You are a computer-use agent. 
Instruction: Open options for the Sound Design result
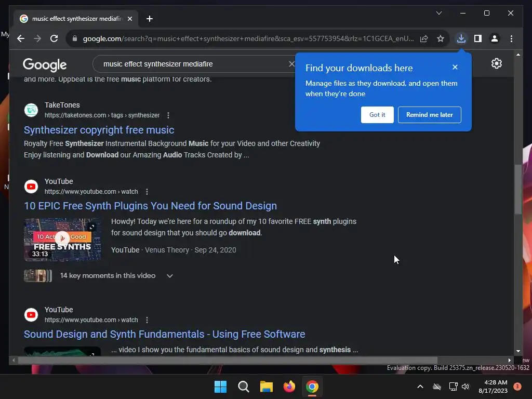pyautogui.click(x=147, y=320)
